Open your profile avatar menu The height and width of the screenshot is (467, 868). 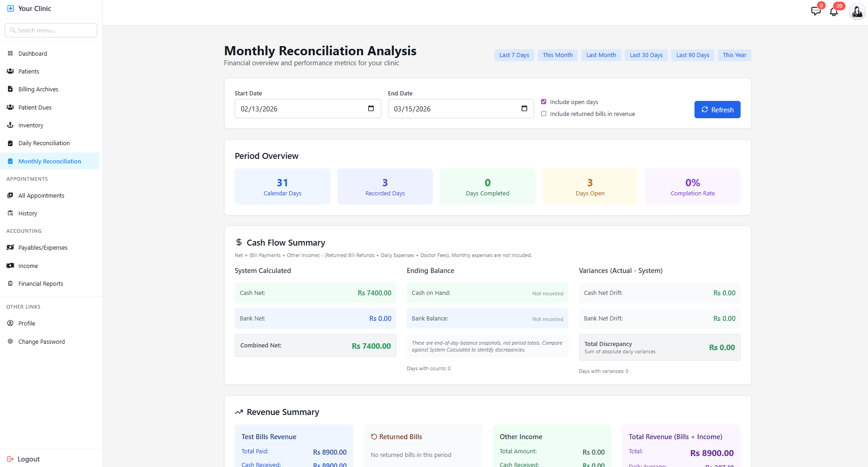pos(856,12)
